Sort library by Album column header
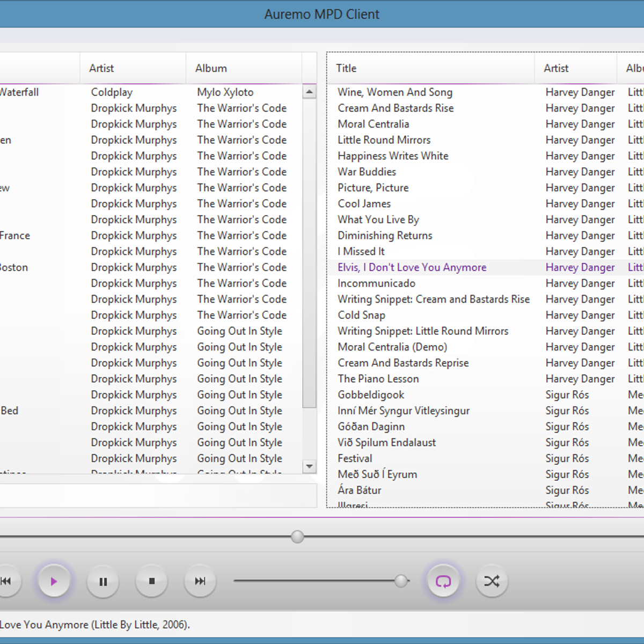The width and height of the screenshot is (644, 644). [244, 68]
